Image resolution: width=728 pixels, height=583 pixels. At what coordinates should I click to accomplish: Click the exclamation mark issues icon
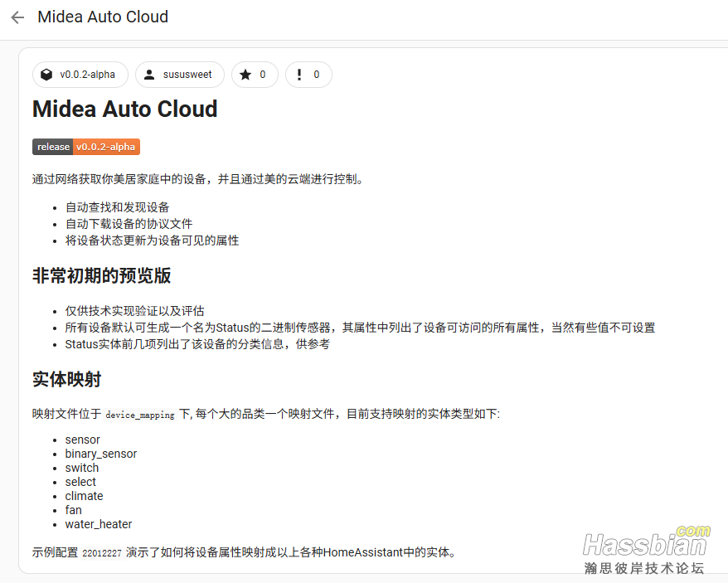click(x=299, y=75)
